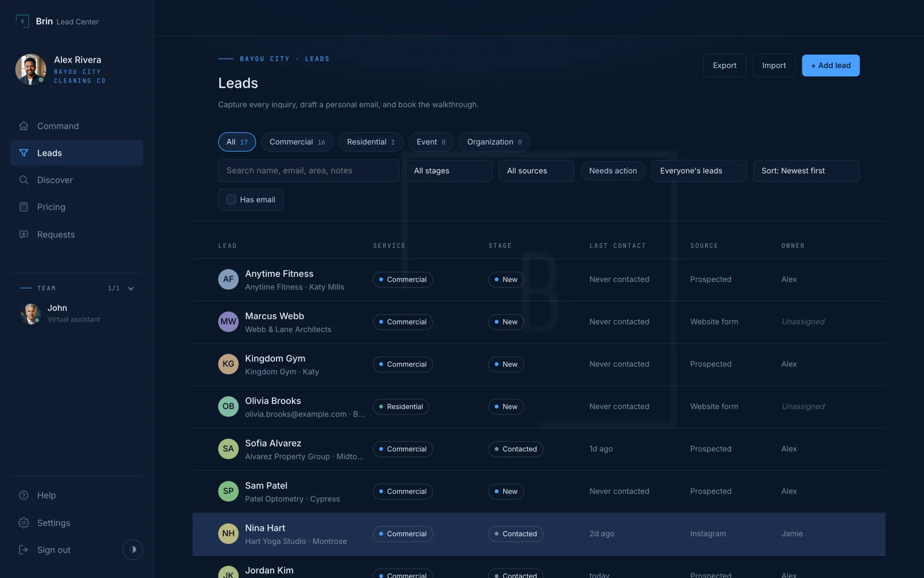
Task: Click John's team member avatar
Action: coord(31,314)
